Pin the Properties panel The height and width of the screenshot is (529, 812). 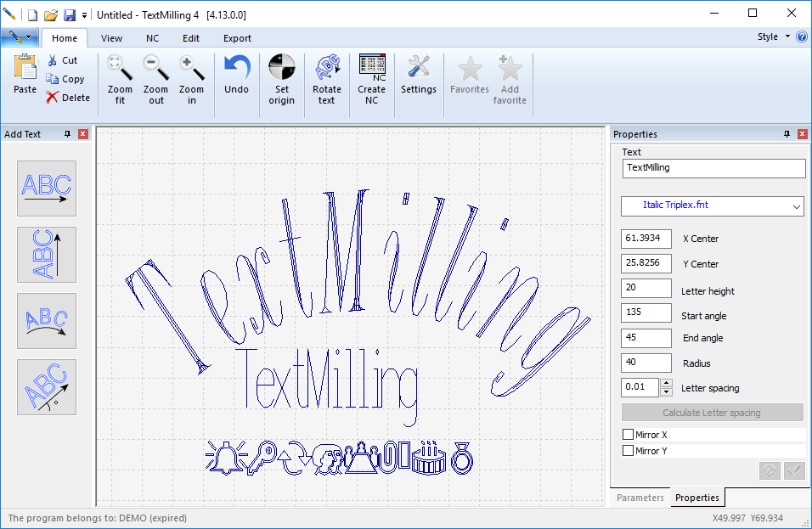(787, 134)
